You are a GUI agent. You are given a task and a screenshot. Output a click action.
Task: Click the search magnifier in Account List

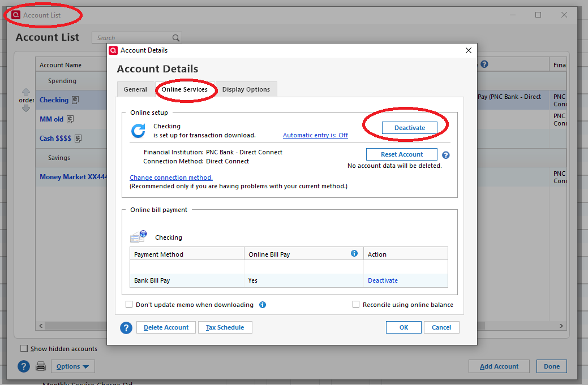(x=175, y=38)
